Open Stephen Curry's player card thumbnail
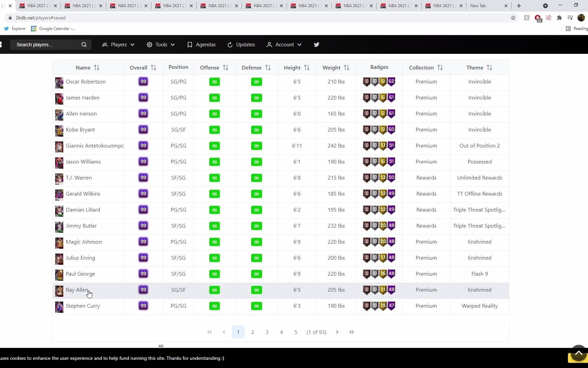Screen dimensions: 588x368 [59, 307]
